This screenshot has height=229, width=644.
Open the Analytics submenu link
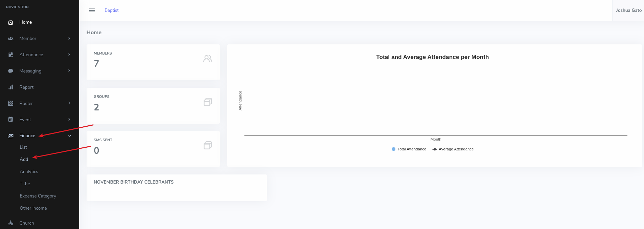tap(29, 172)
